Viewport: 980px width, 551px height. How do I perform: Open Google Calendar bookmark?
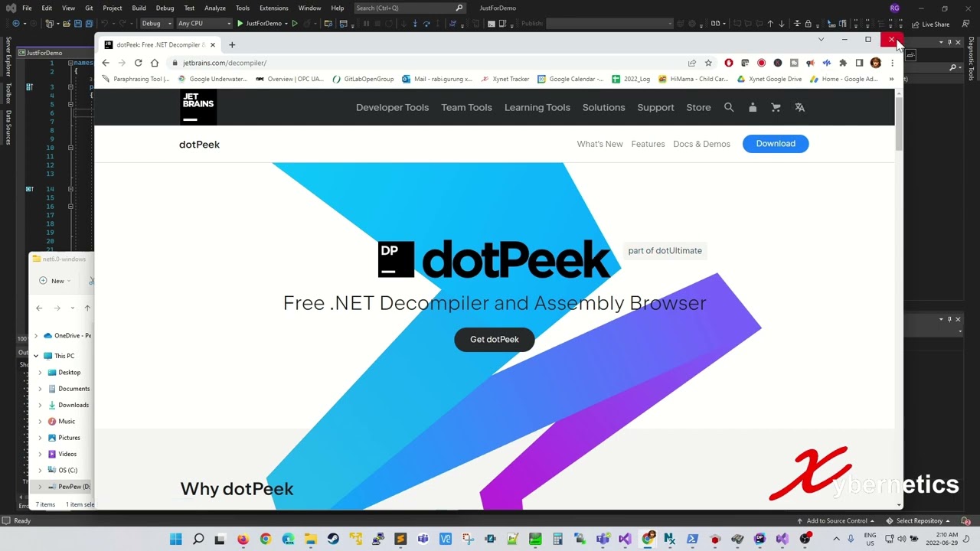tap(570, 79)
